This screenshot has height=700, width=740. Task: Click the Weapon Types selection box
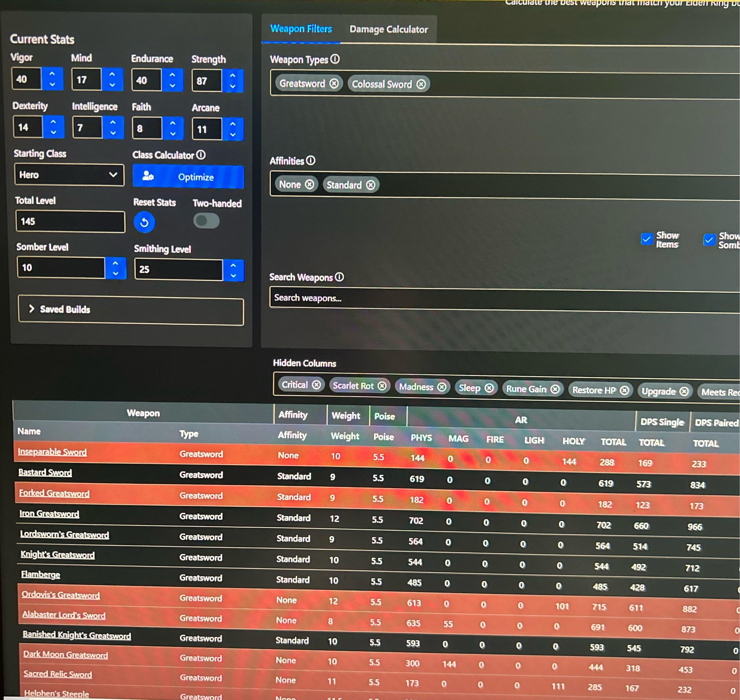(x=505, y=84)
